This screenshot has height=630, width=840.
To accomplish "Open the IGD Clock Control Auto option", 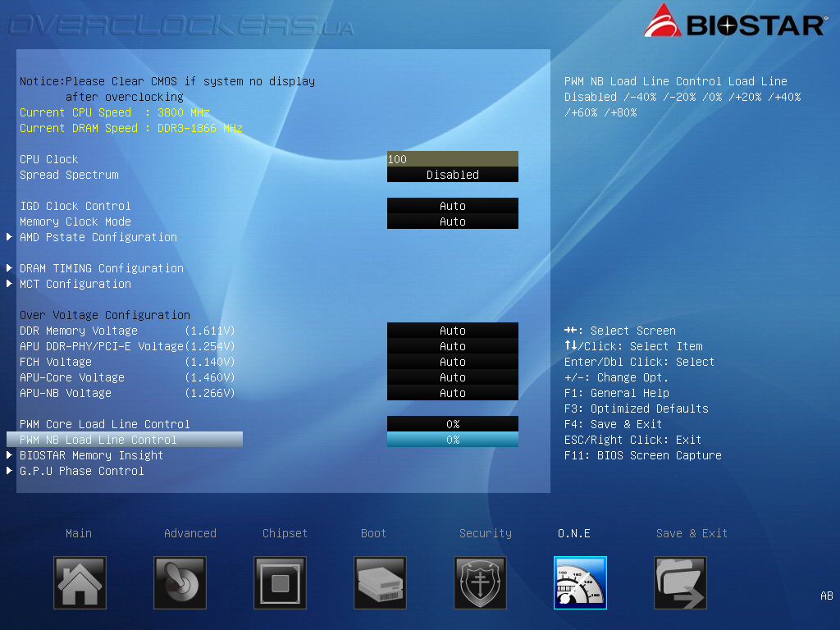I will point(453,206).
